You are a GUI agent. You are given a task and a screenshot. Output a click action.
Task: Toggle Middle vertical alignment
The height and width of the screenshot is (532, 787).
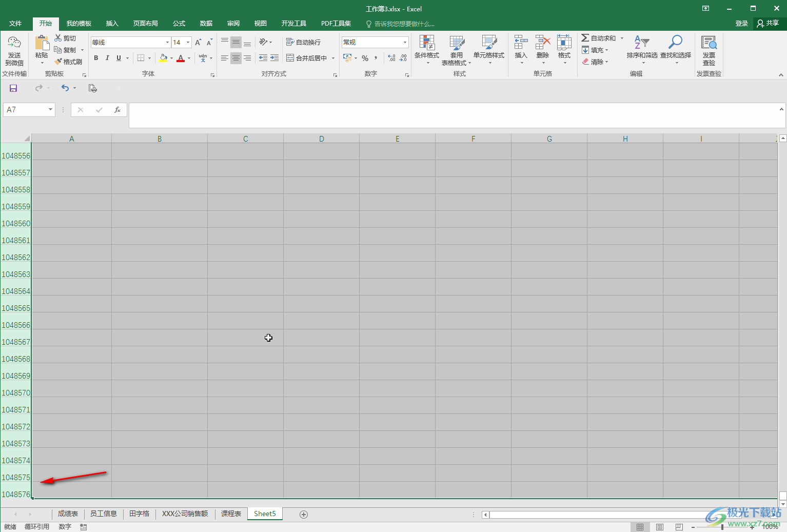tap(236, 42)
